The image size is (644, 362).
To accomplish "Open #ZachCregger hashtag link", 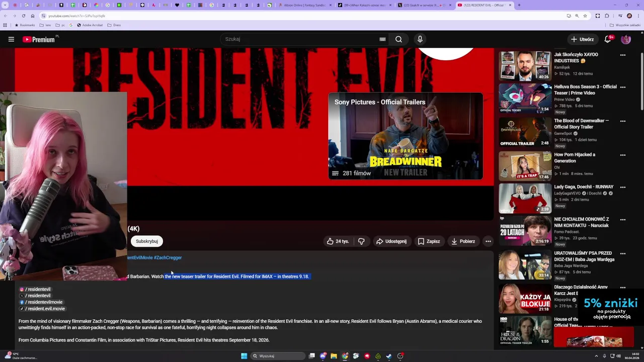I will (x=168, y=257).
